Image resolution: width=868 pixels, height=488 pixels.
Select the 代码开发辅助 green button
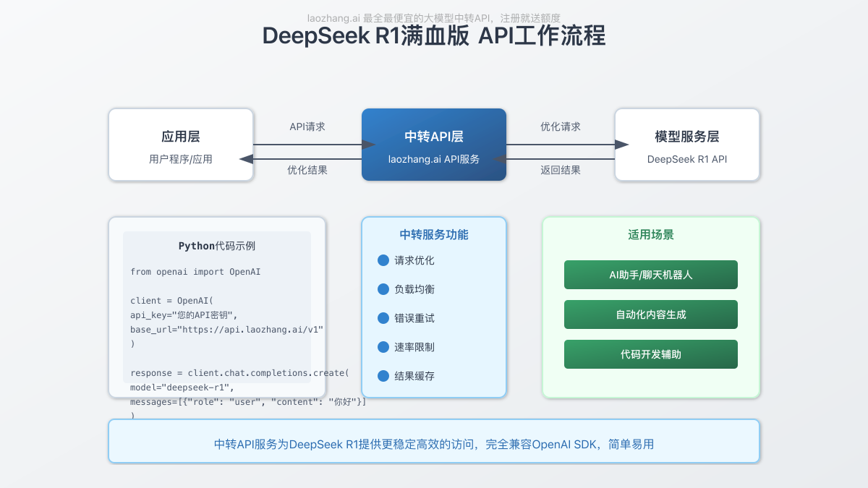pyautogui.click(x=651, y=354)
